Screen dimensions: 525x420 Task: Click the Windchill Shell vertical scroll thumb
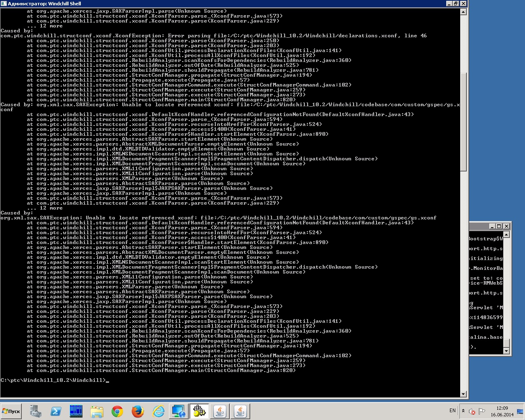pos(463,122)
